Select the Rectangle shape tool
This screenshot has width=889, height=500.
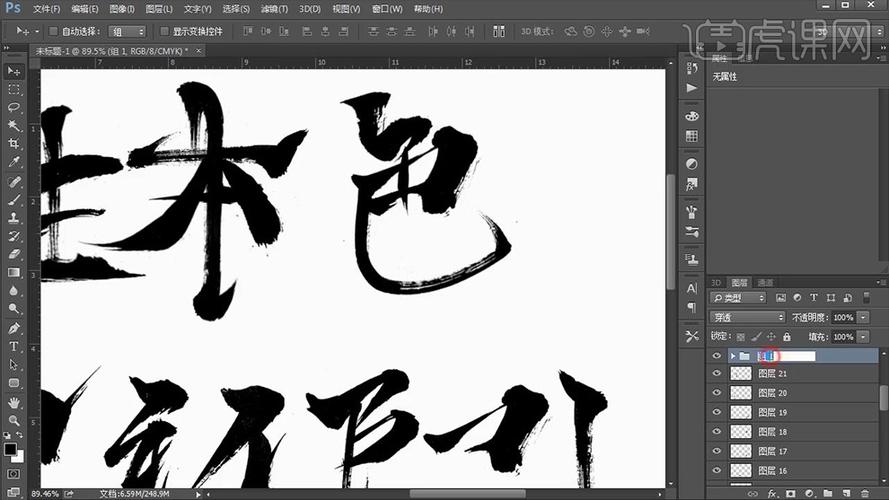(14, 383)
